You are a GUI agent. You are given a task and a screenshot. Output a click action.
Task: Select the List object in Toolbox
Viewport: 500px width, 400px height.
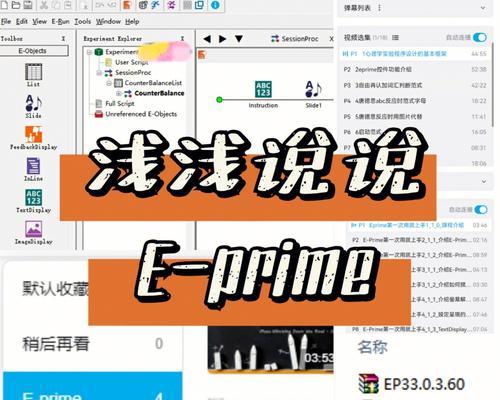33,75
